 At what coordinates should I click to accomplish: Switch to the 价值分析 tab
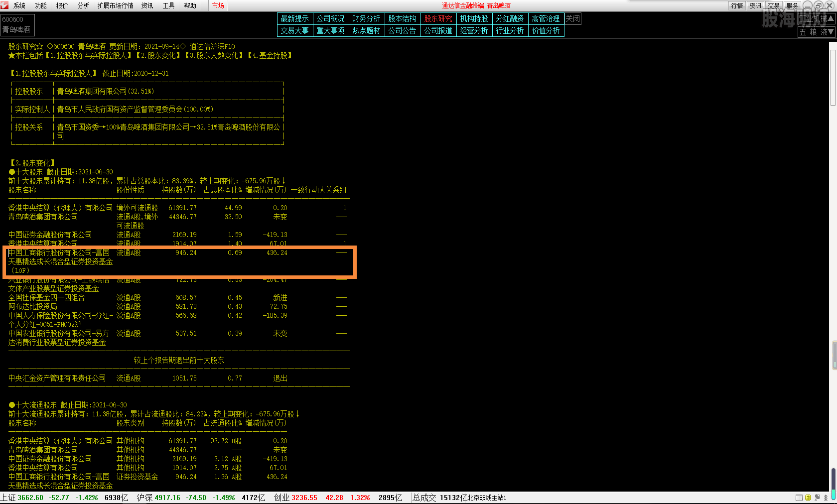tap(546, 30)
